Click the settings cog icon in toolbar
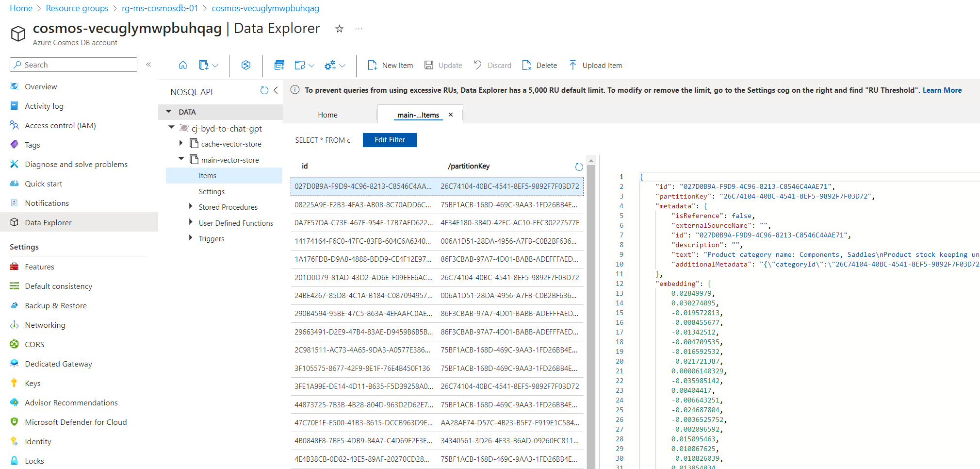The image size is (980, 469). pos(330,65)
